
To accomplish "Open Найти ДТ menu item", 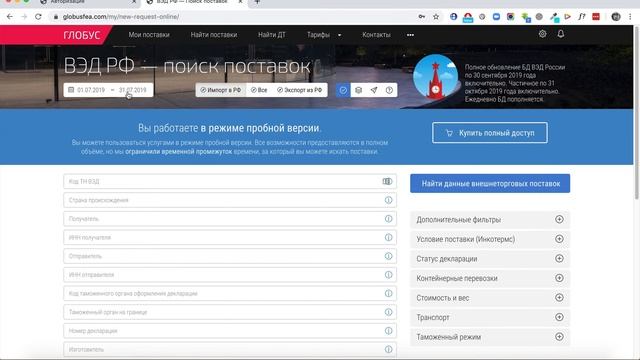I will 272,35.
